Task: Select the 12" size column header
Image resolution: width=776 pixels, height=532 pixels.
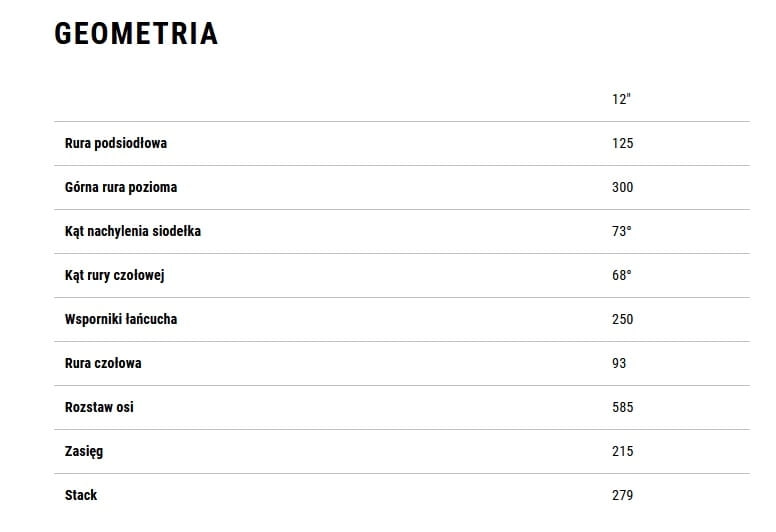Action: [621, 99]
